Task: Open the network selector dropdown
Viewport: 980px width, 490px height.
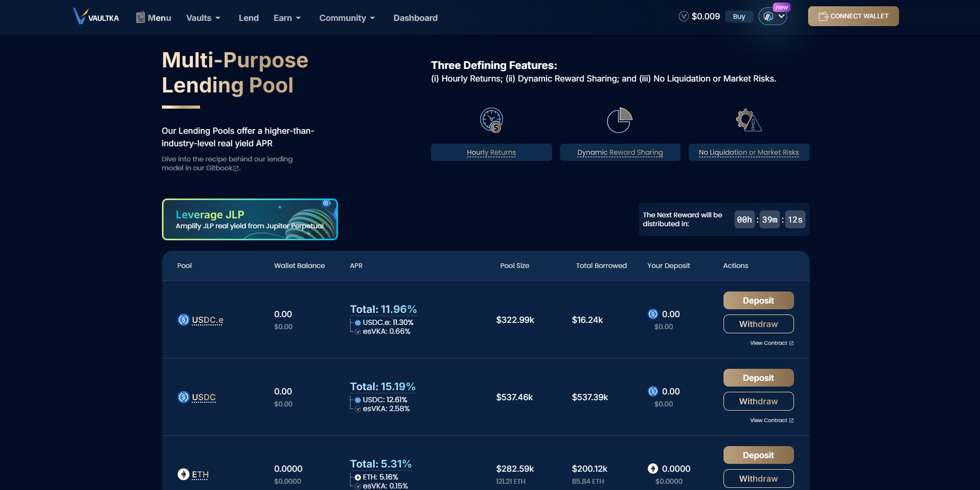Action: [x=773, y=17]
